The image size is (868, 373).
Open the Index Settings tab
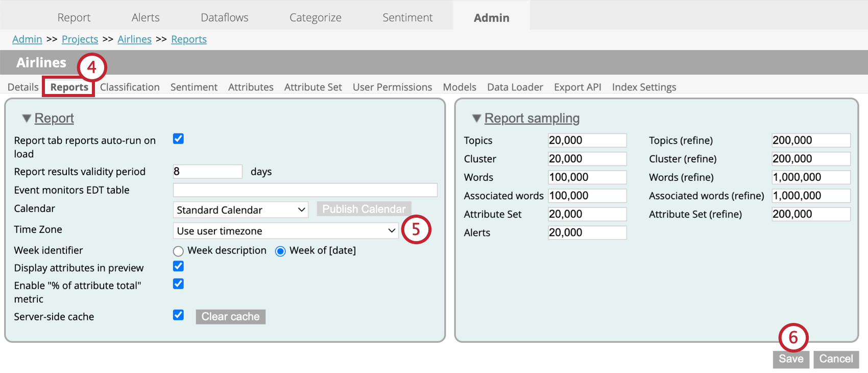[x=644, y=87]
